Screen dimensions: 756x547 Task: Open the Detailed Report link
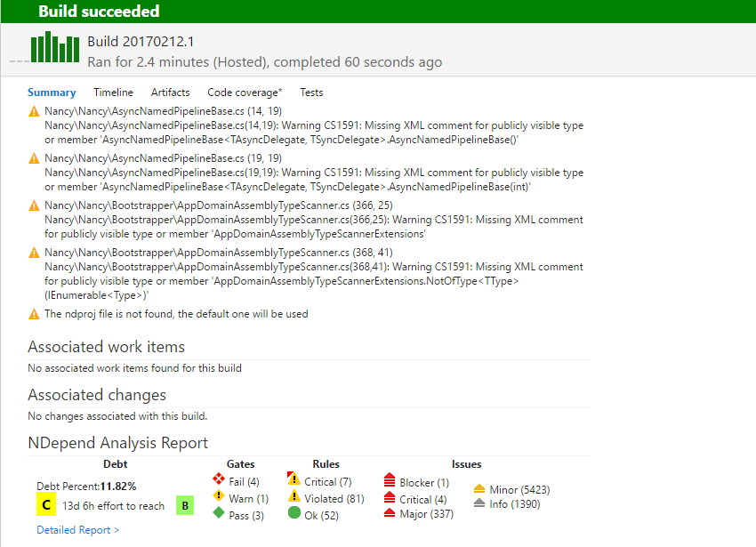coord(76,529)
